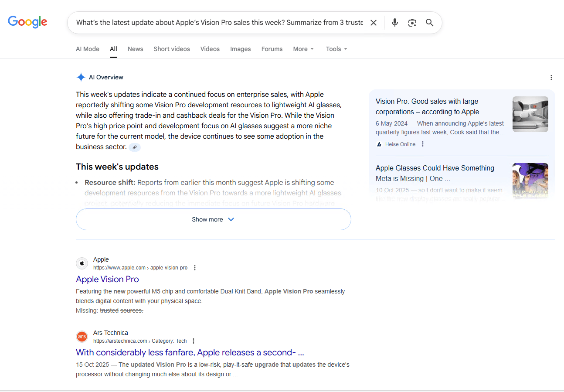The width and height of the screenshot is (564, 392).
Task: Click the Google logo
Action: pyautogui.click(x=27, y=22)
